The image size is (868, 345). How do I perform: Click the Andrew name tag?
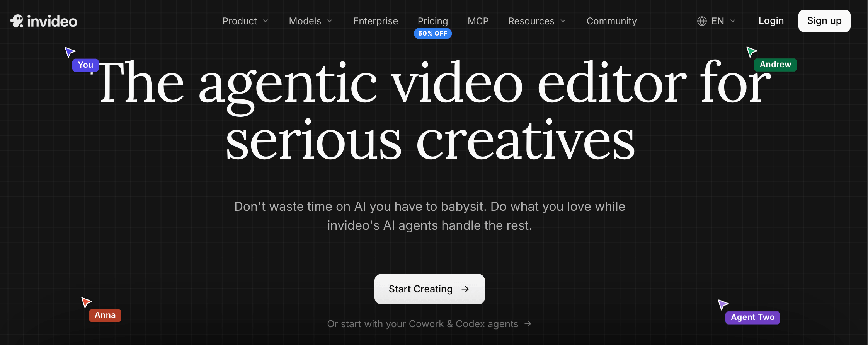click(775, 65)
